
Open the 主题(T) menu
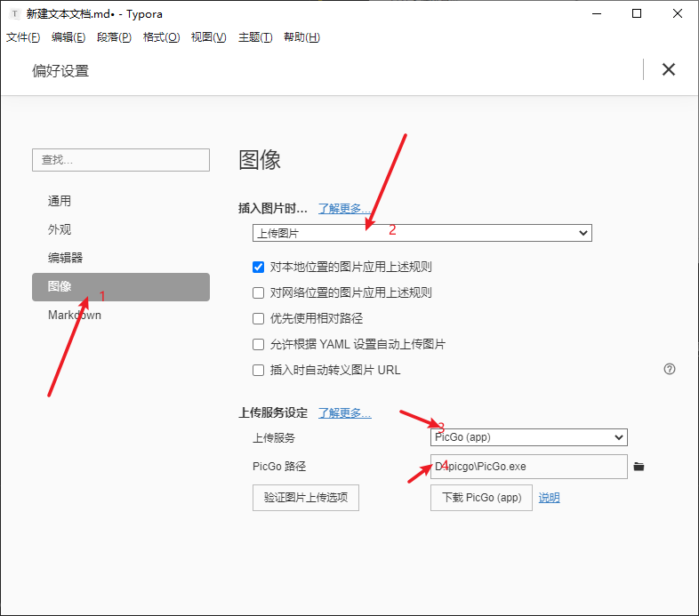coord(255,37)
